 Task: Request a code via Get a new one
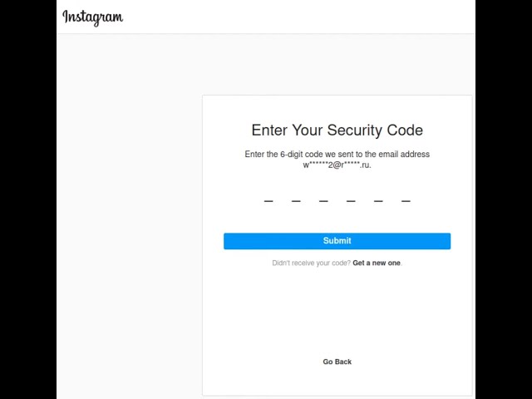click(377, 263)
